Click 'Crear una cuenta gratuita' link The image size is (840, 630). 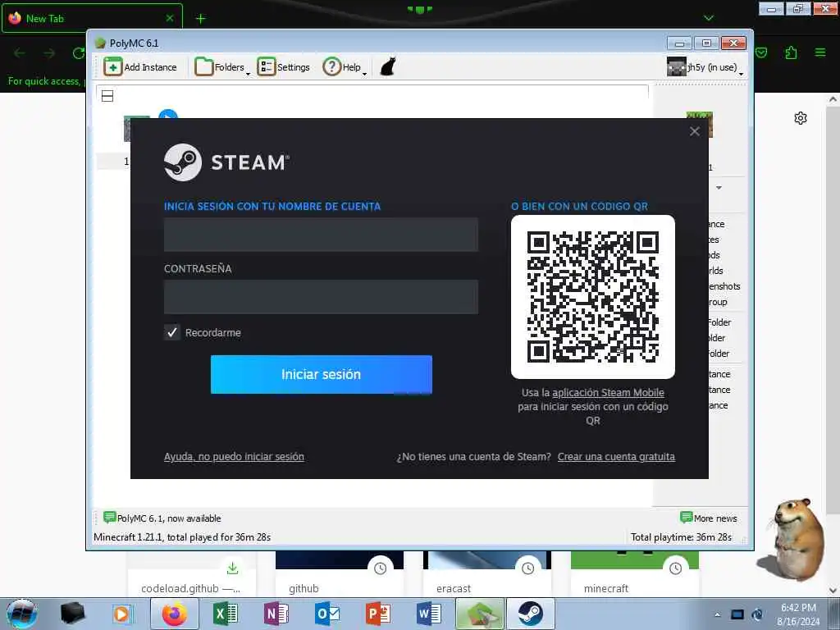(x=616, y=457)
